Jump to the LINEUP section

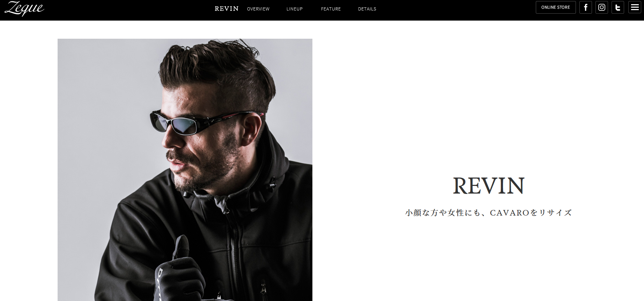(x=295, y=9)
